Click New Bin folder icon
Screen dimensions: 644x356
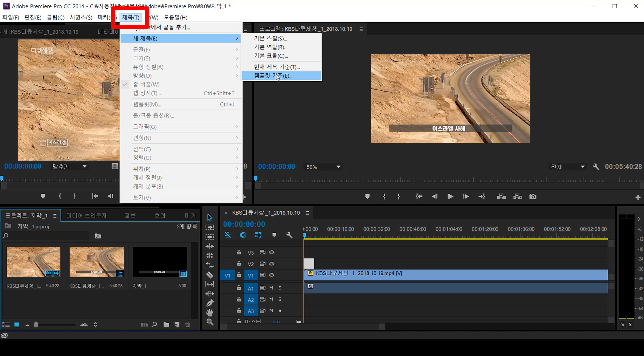166,325
